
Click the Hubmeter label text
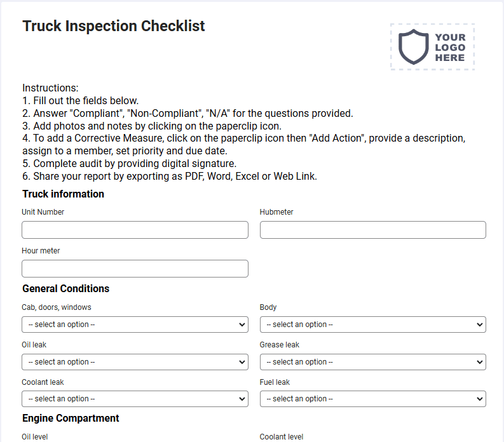click(x=276, y=212)
